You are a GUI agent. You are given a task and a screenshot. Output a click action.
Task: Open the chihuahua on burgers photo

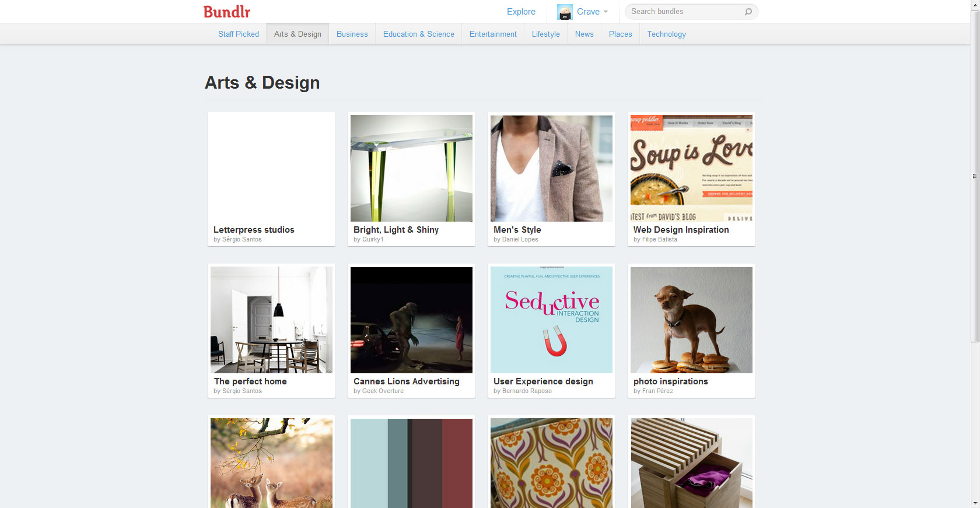click(691, 320)
